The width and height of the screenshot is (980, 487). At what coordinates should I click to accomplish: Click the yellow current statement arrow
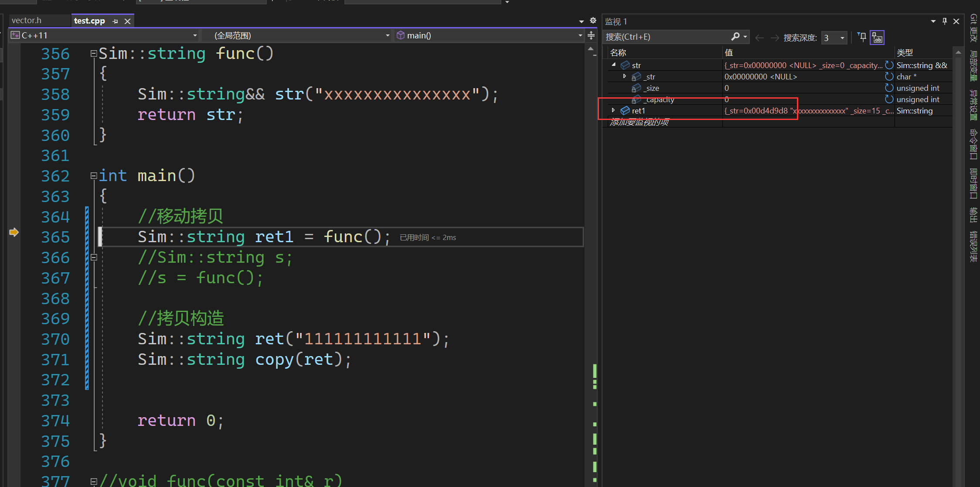(x=14, y=232)
